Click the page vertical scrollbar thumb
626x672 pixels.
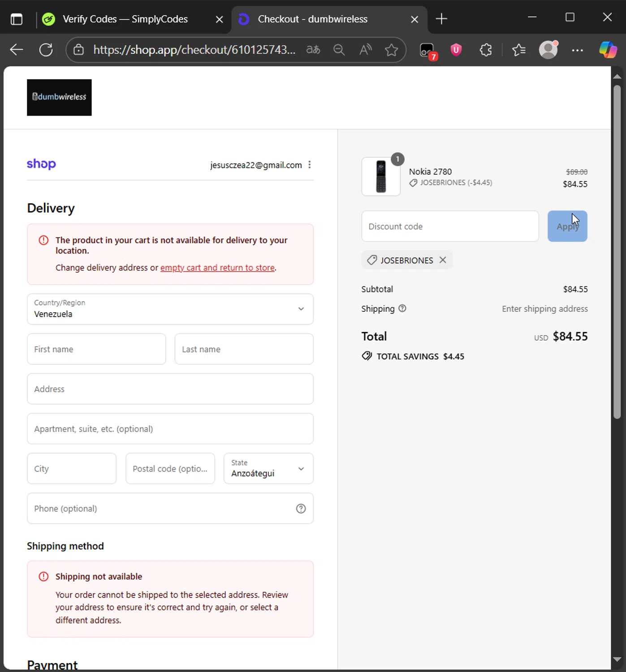[617, 252]
